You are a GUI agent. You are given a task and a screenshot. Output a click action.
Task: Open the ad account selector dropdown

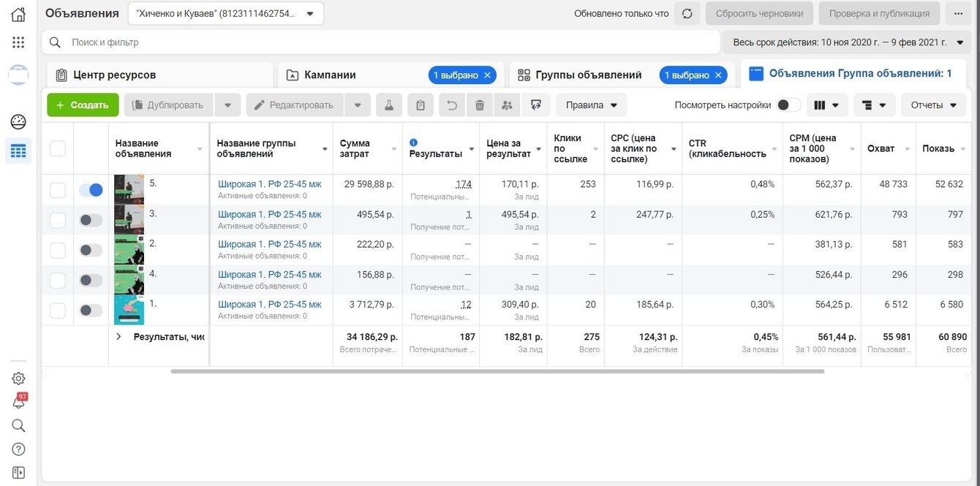(225, 13)
